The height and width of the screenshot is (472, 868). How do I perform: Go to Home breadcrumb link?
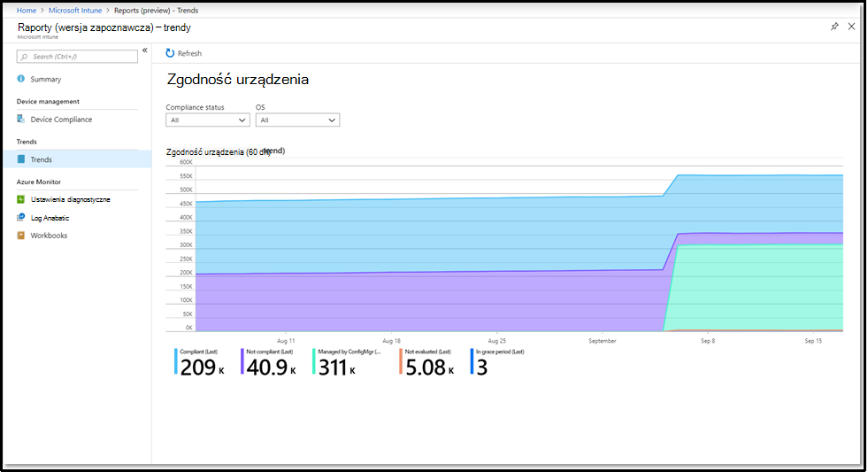coord(26,10)
